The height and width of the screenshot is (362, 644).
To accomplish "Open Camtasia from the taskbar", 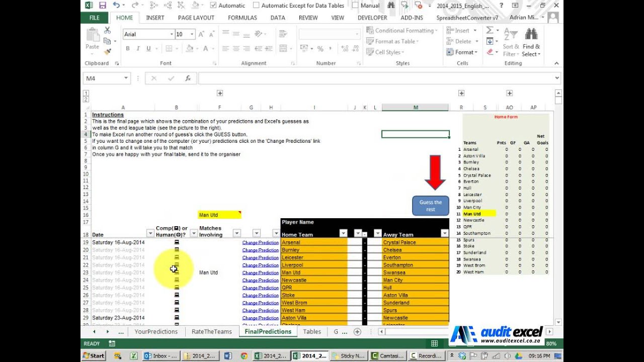I will click(387, 355).
